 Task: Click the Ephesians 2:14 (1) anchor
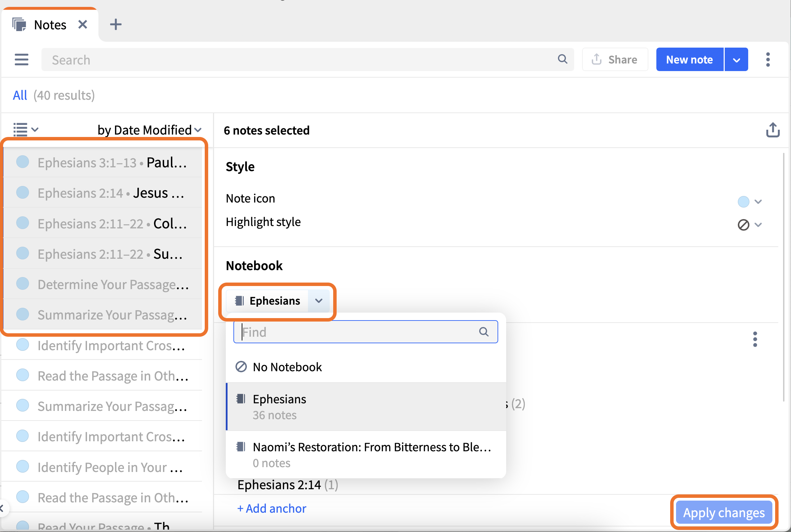288,485
